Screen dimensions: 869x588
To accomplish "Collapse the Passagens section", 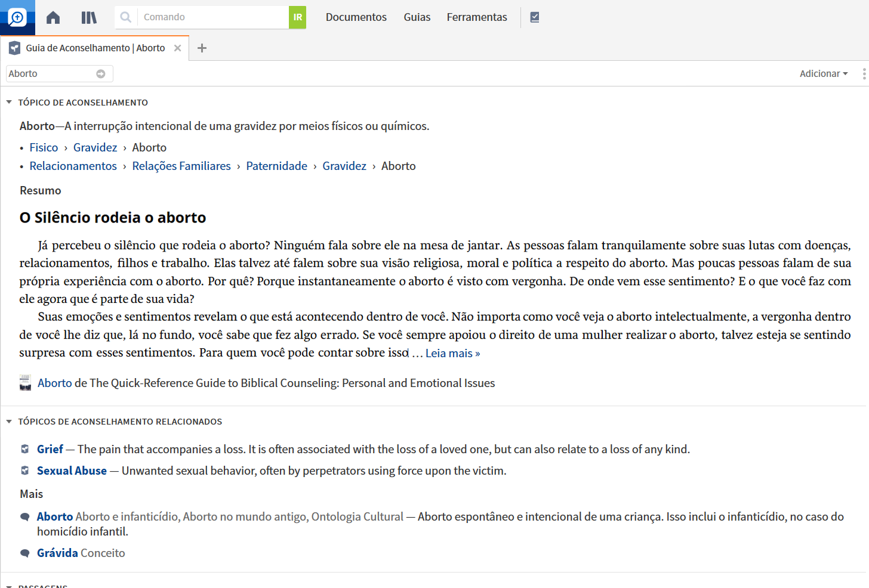I will click(x=9, y=586).
